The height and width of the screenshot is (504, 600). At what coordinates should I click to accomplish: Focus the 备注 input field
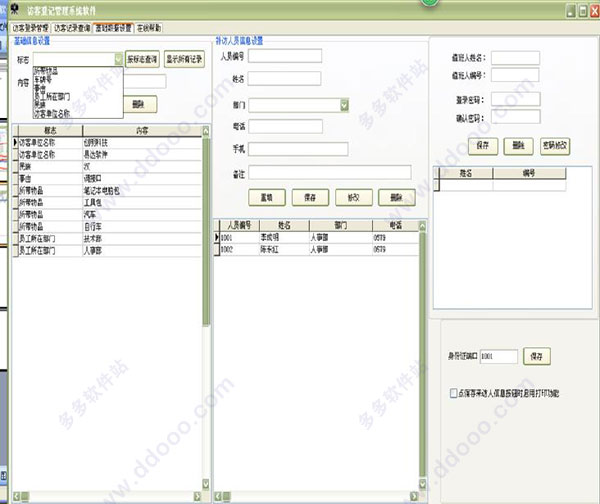[x=330, y=172]
